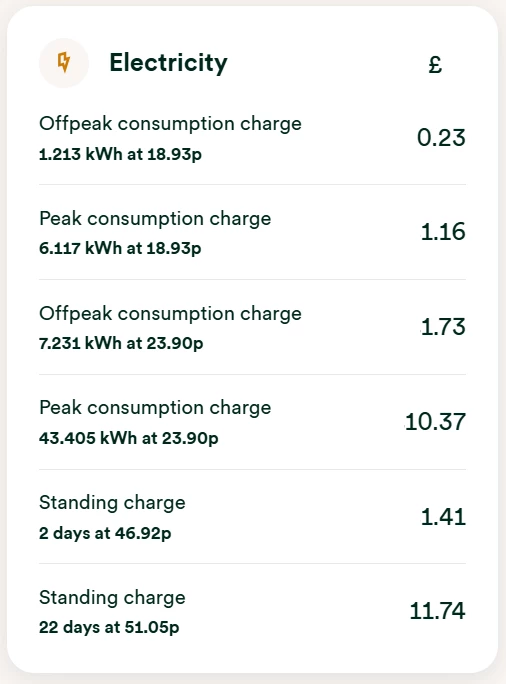
Task: Click the 1.73 charge amount
Action: coord(443,327)
